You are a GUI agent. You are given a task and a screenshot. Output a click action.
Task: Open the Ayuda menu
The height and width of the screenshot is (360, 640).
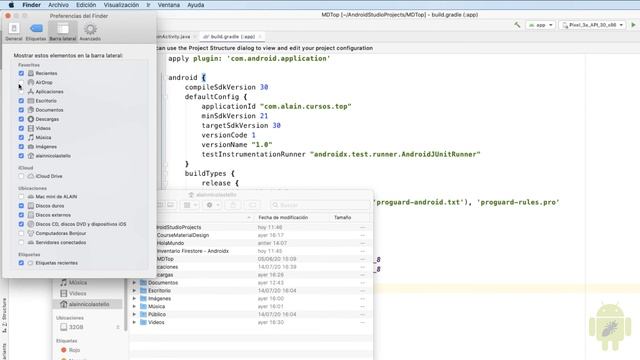[x=196, y=5]
